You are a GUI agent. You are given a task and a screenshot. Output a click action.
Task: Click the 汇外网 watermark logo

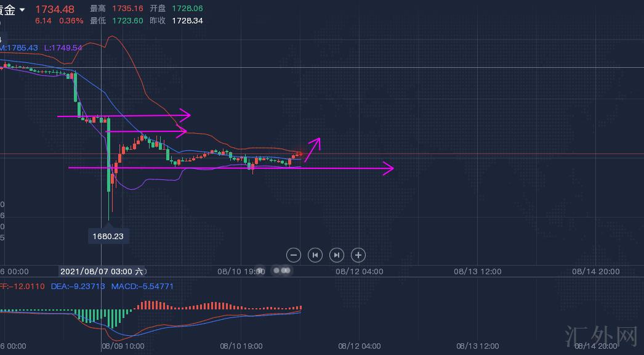point(600,337)
